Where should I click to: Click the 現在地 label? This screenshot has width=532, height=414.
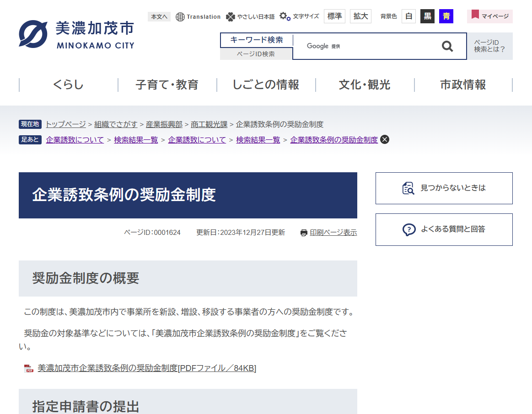(30, 124)
